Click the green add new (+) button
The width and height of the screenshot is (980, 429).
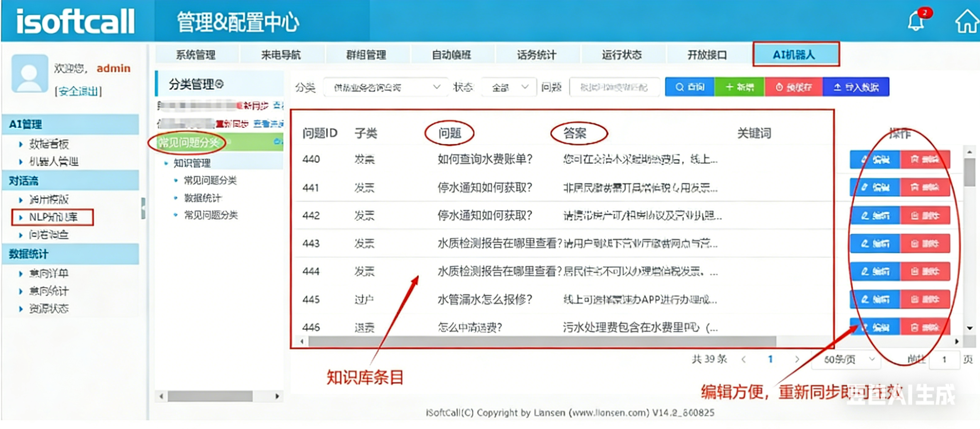(739, 87)
